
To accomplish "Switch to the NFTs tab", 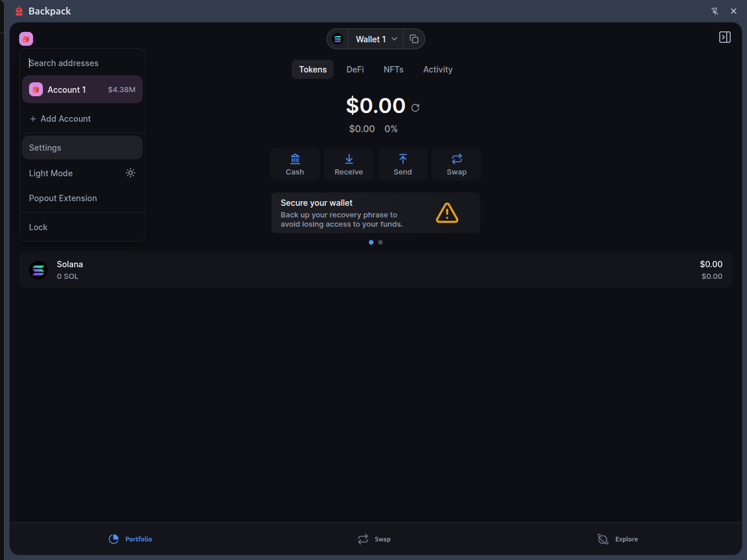I will point(393,70).
